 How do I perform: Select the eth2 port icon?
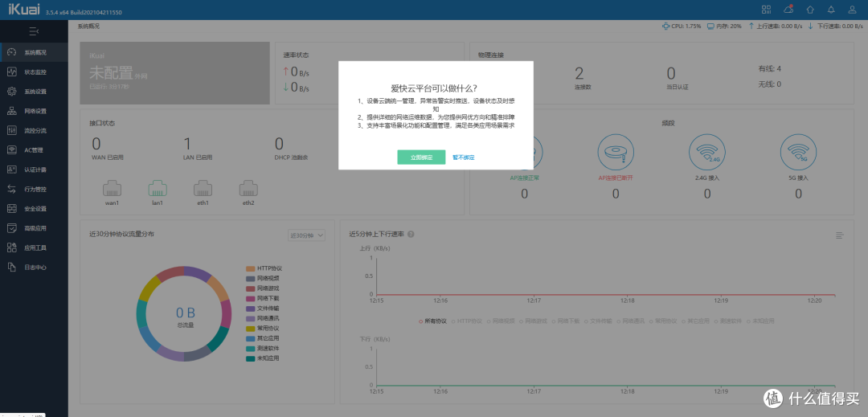pyautogui.click(x=248, y=188)
